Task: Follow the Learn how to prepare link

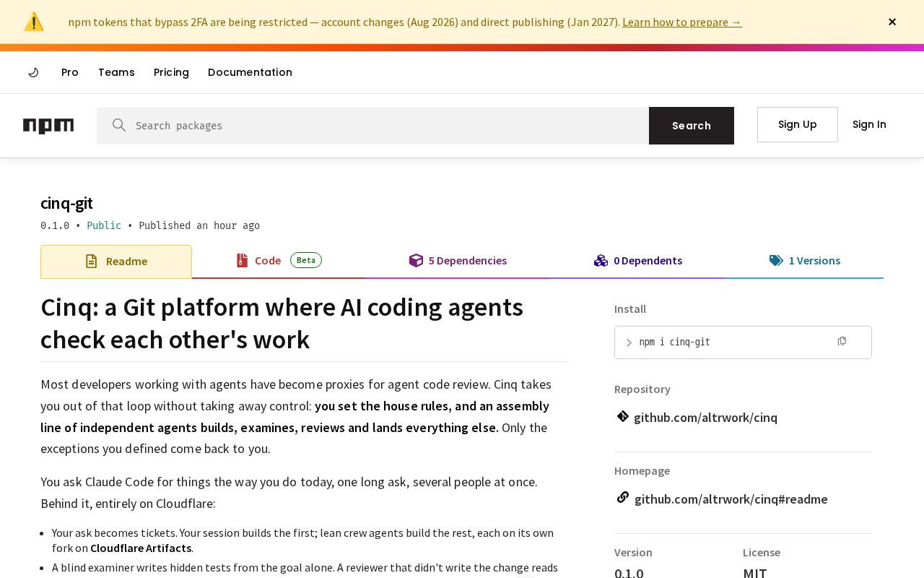Action: [x=682, y=22]
